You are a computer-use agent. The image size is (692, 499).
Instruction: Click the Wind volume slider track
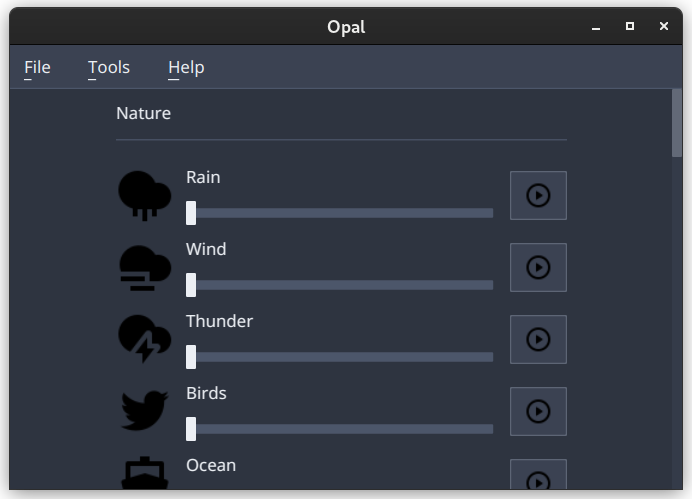[339, 285]
